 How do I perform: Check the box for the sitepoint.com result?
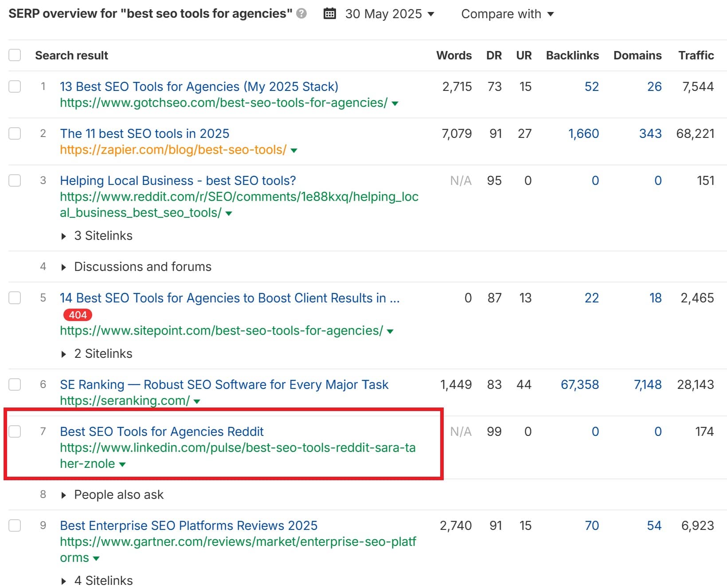15,297
